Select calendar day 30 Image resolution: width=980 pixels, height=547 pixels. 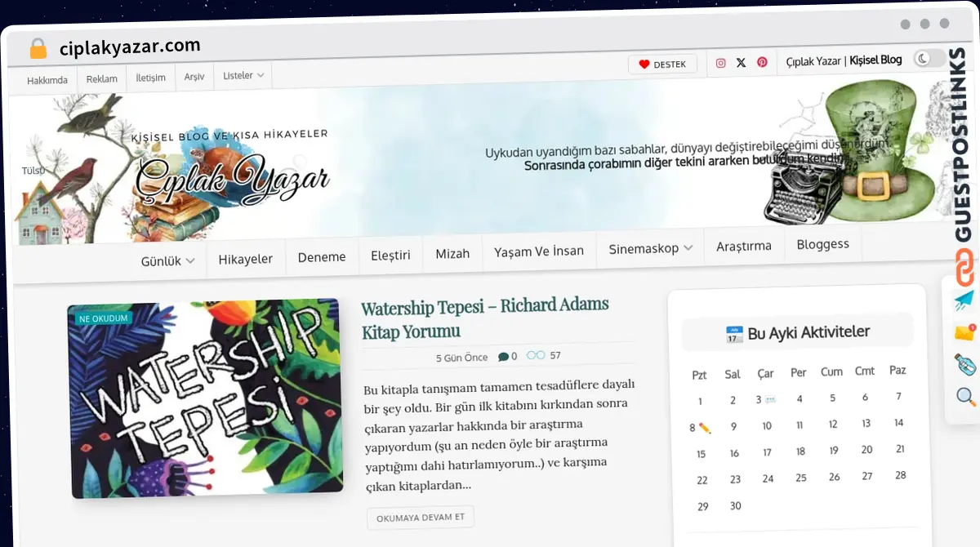point(735,506)
